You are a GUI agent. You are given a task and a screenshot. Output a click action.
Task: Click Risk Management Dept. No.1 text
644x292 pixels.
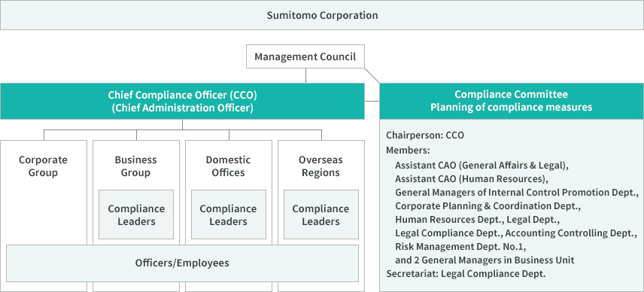coord(460,247)
